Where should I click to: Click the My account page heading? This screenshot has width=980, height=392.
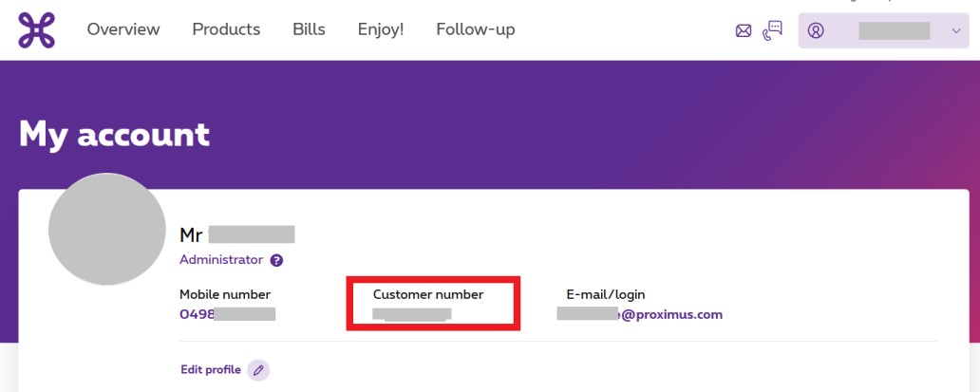(x=114, y=134)
